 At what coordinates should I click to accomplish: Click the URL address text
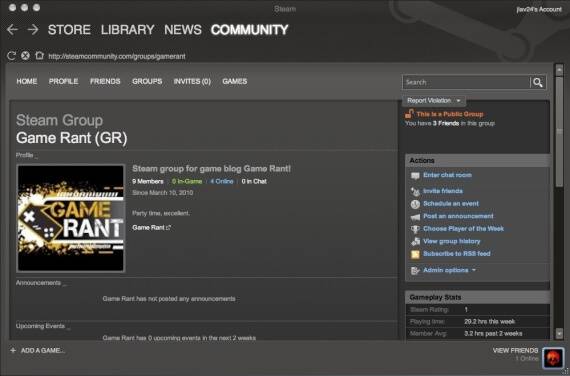click(x=117, y=56)
